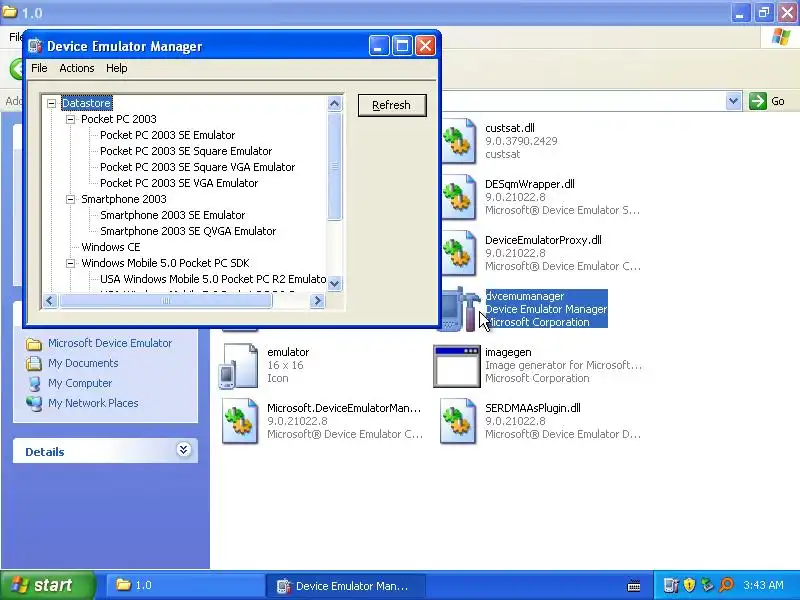
Task: Click the My Network Places icon
Action: coord(34,404)
